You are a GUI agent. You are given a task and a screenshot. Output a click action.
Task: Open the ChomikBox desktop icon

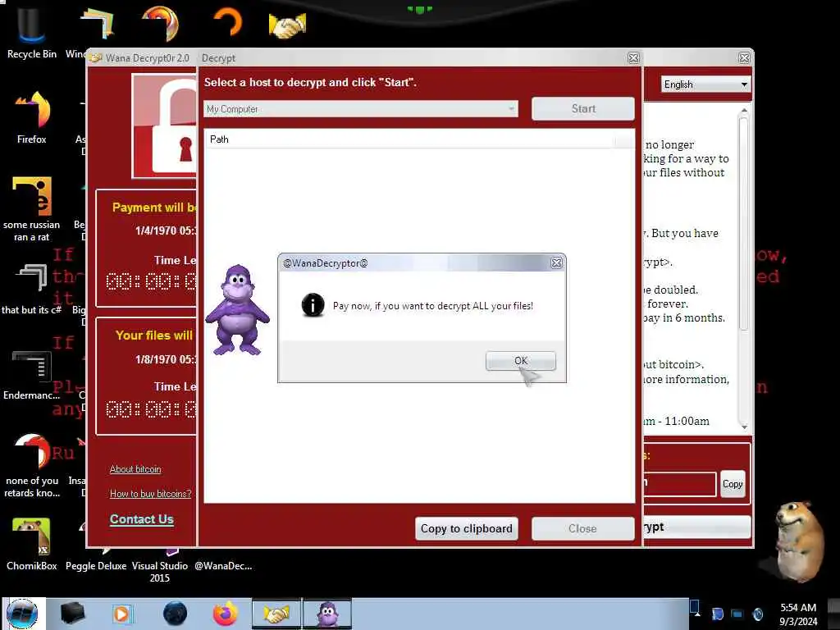(x=32, y=544)
